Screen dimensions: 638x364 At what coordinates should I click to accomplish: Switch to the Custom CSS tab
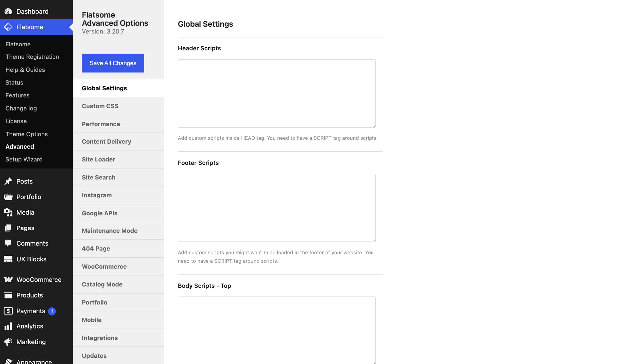pyautogui.click(x=118, y=106)
